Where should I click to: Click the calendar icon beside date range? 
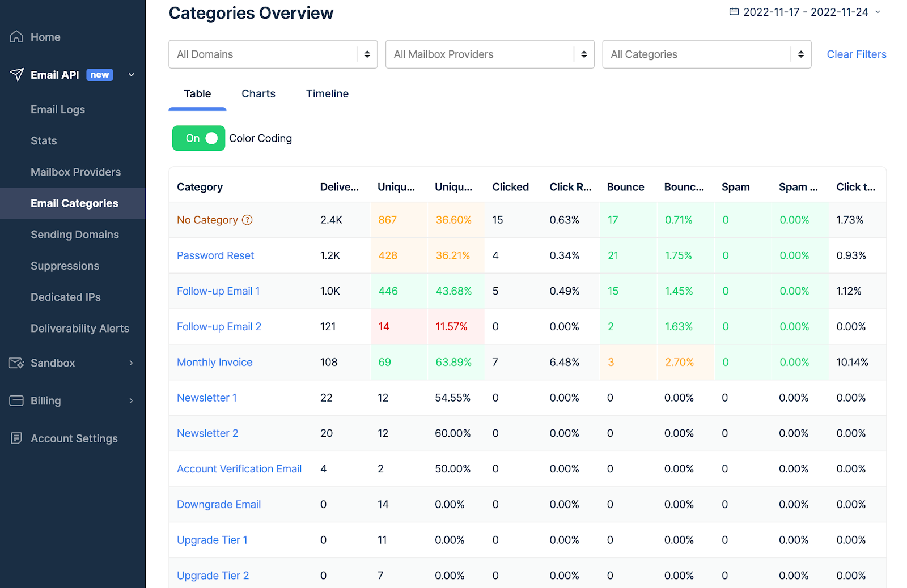[734, 12]
